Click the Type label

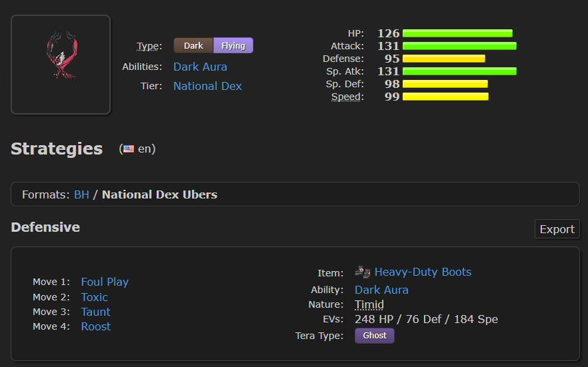coord(149,46)
